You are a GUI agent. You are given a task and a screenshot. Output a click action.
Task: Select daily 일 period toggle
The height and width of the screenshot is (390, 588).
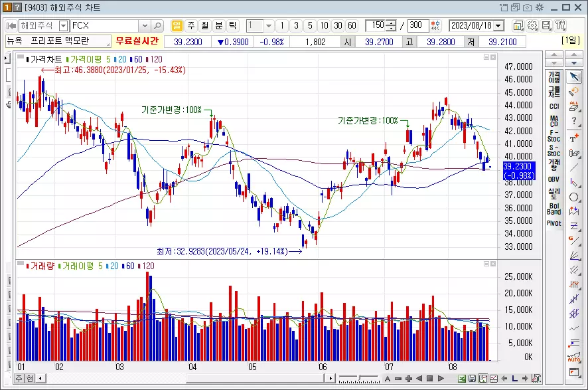coord(177,25)
